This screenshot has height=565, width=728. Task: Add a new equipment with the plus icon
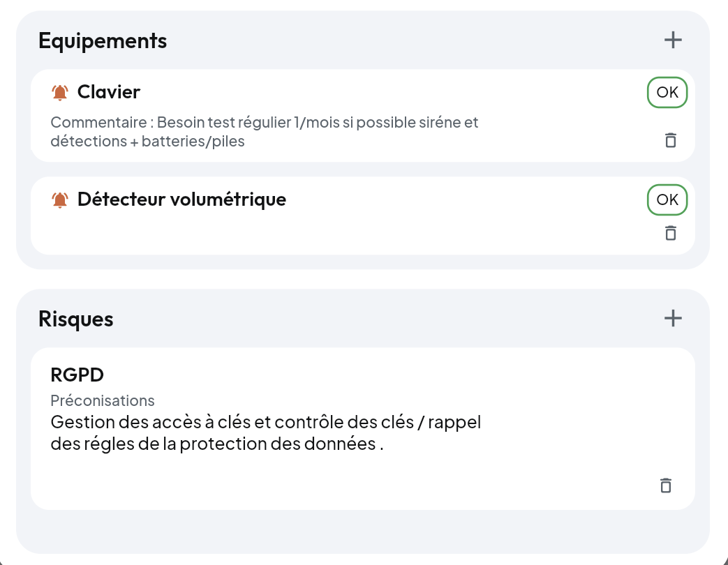pos(673,40)
